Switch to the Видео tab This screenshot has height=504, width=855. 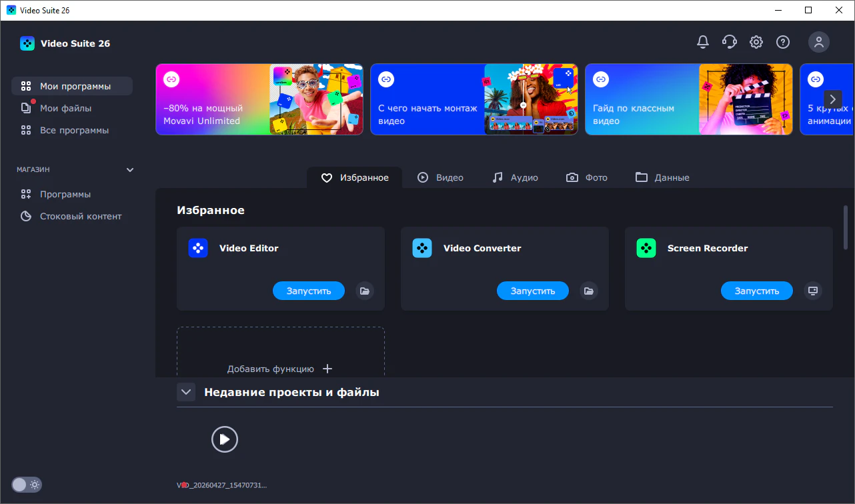440,177
